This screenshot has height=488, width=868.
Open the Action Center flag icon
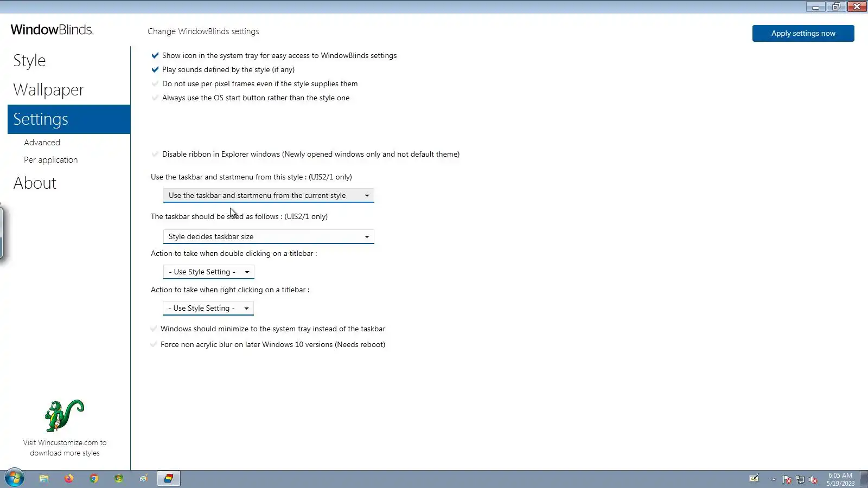pos(787,479)
